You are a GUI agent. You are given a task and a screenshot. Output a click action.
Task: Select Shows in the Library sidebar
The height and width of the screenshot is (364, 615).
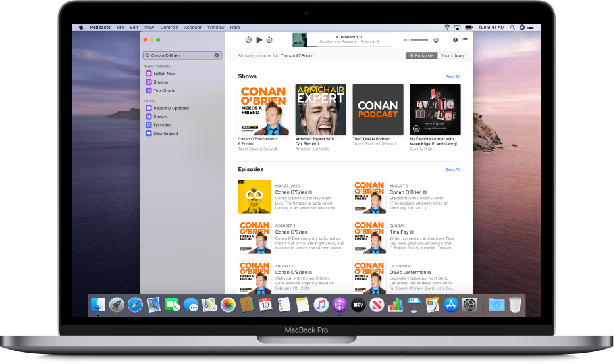click(160, 117)
